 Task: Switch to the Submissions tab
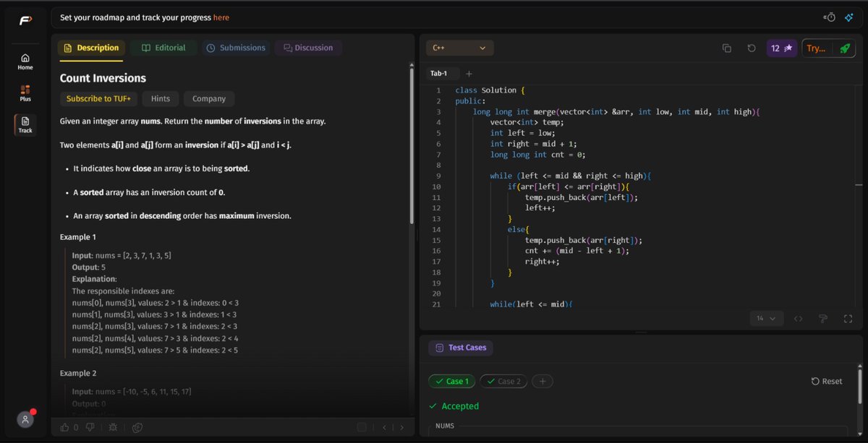click(x=235, y=48)
